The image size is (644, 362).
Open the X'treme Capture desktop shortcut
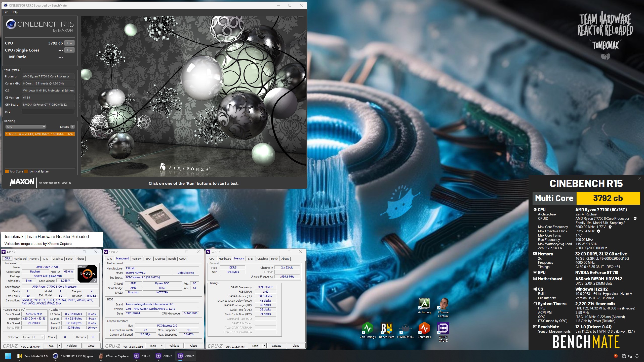coord(443,307)
